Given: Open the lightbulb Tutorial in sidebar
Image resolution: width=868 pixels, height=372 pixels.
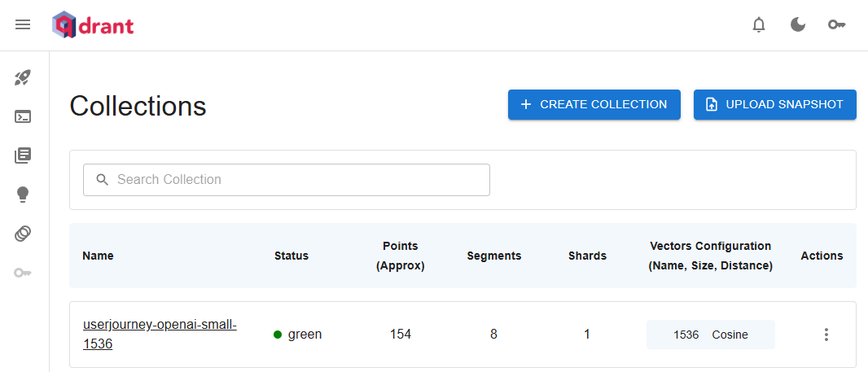Looking at the screenshot, I should coord(23,194).
